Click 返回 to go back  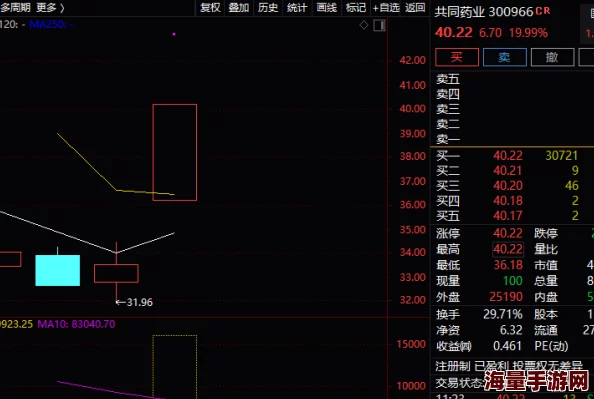(x=415, y=8)
